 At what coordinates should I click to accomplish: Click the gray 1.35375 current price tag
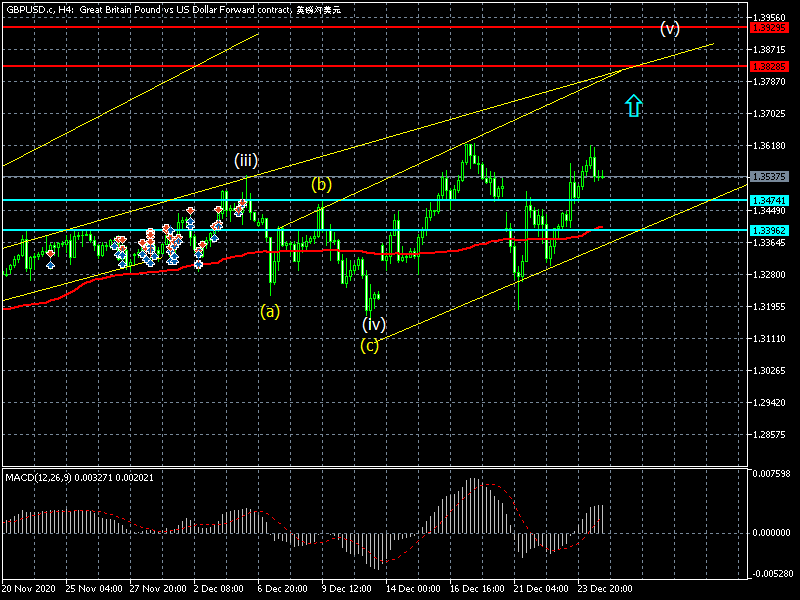(769, 177)
